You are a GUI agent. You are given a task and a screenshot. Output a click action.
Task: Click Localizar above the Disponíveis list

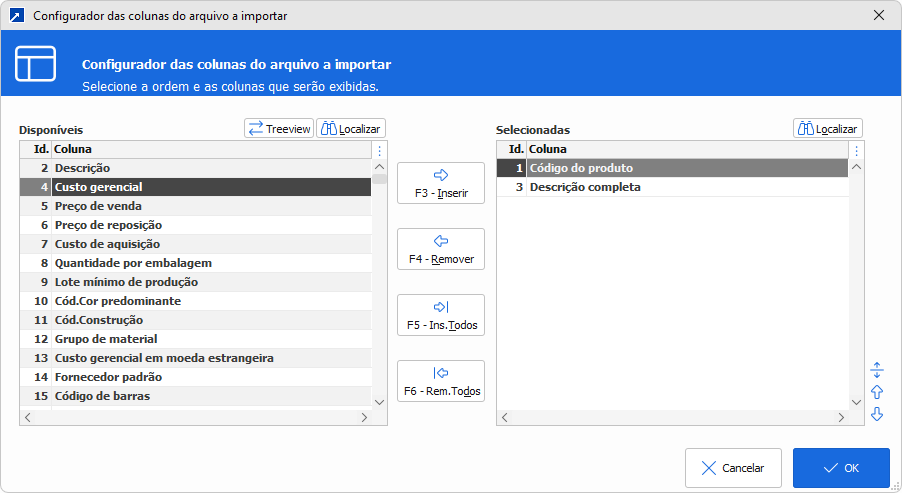coord(351,128)
